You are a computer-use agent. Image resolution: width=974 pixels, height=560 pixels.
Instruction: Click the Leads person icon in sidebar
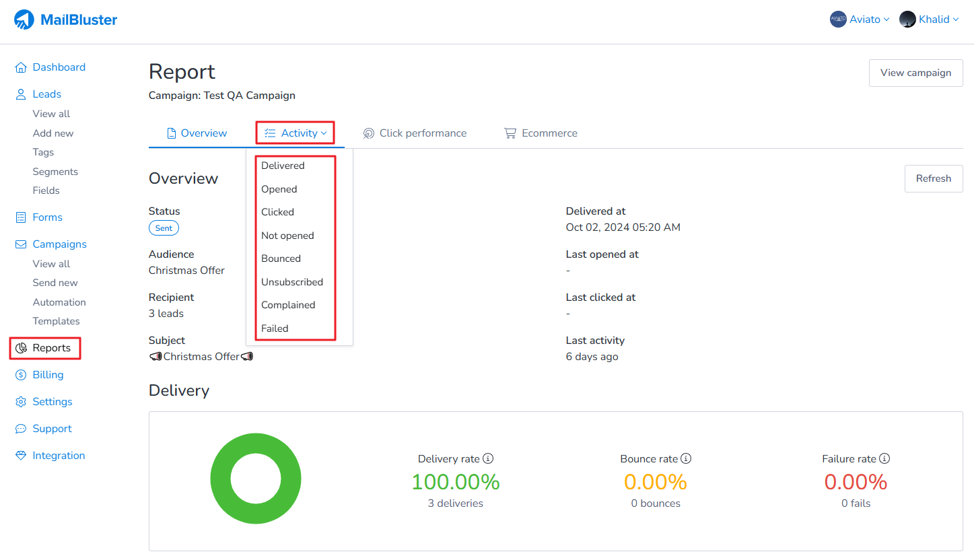[21, 94]
